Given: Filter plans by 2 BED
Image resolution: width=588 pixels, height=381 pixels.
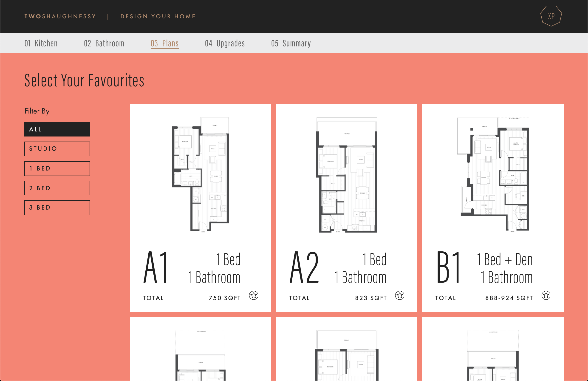Looking at the screenshot, I should click(57, 188).
